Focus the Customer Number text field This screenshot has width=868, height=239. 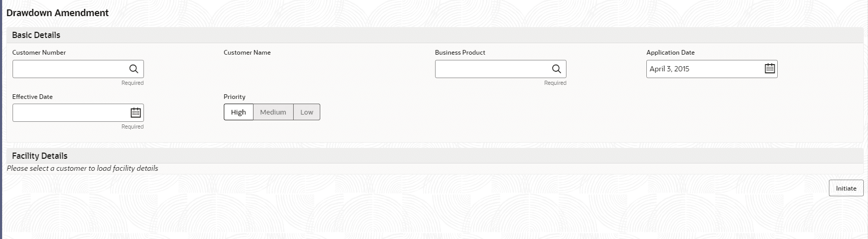(69, 69)
